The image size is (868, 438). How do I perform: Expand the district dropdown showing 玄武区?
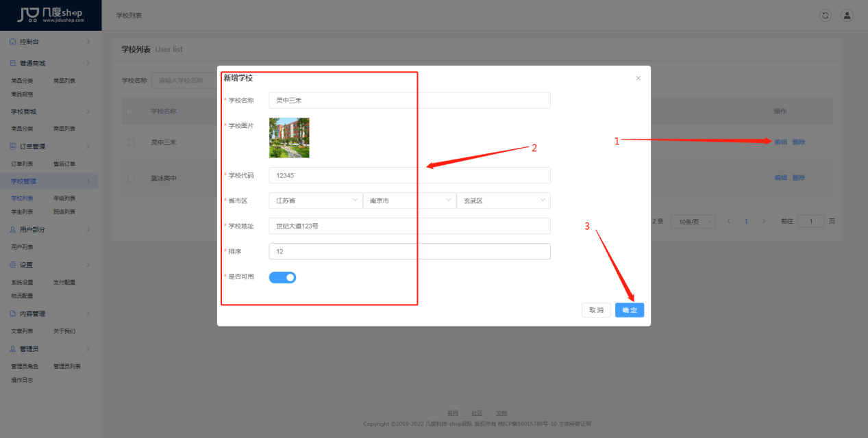point(504,200)
